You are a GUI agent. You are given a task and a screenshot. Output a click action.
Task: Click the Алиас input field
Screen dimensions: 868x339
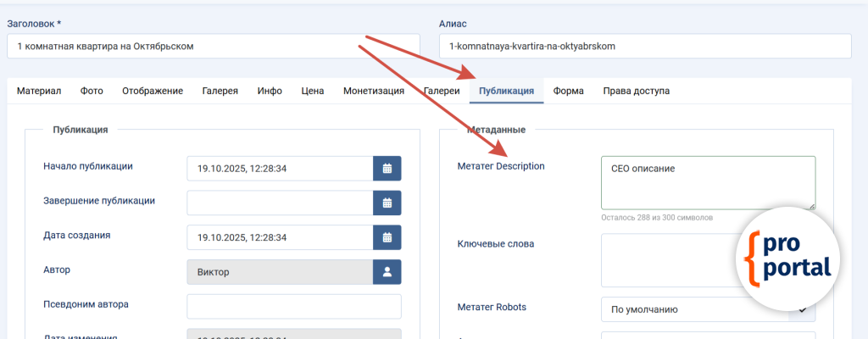[644, 47]
